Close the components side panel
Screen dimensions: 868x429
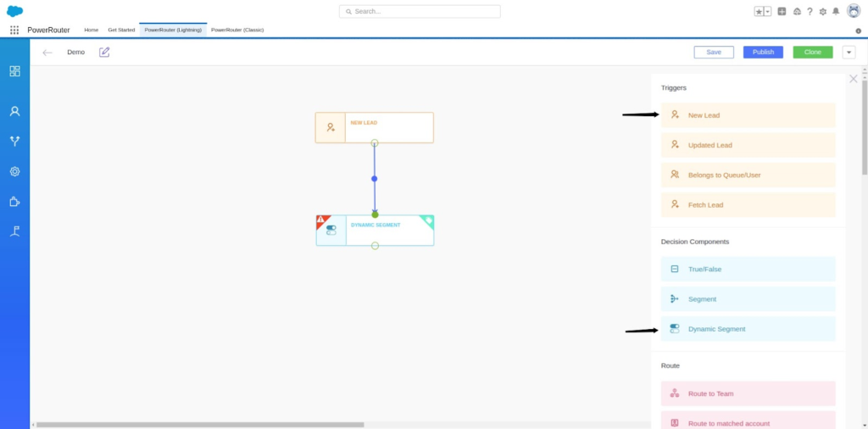(853, 79)
